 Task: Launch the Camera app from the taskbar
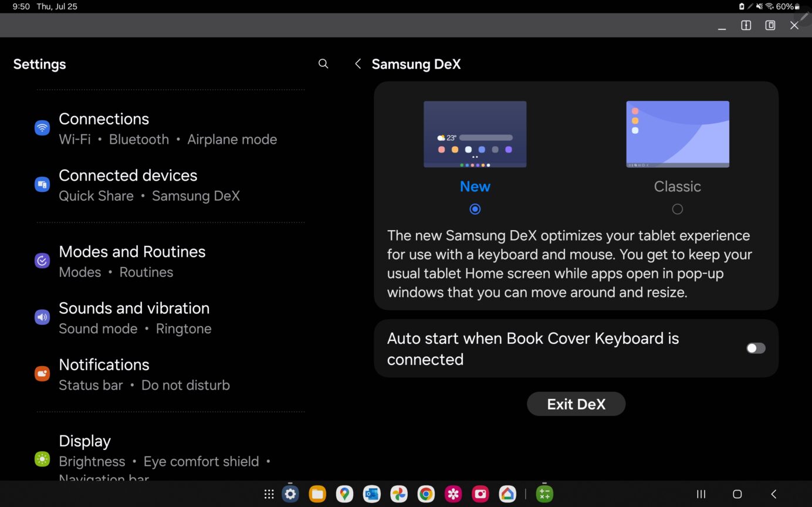point(481,494)
